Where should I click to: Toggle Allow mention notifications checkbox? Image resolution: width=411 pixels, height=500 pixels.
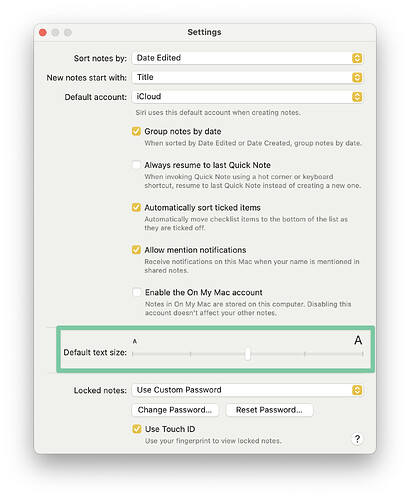point(136,250)
